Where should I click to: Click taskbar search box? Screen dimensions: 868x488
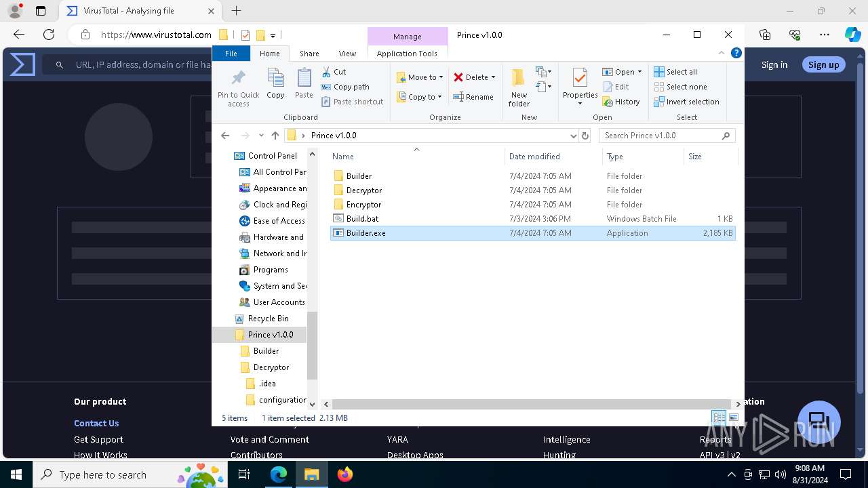point(130,474)
